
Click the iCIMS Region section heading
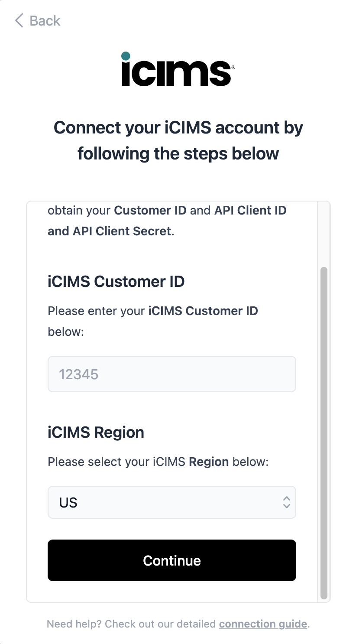pyautogui.click(x=96, y=433)
